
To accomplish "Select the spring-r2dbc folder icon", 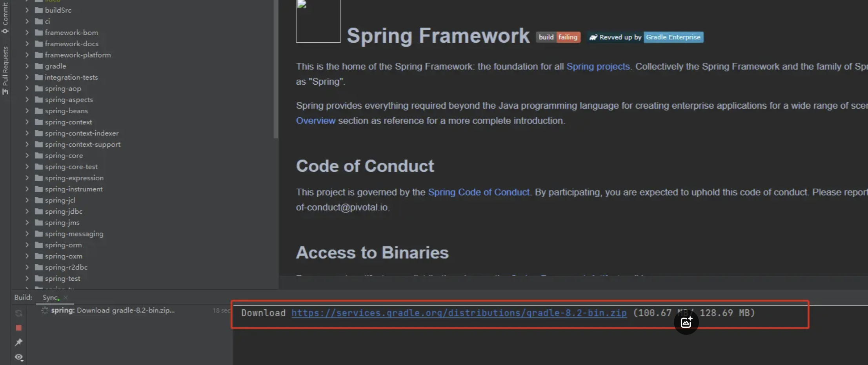I will (x=38, y=267).
